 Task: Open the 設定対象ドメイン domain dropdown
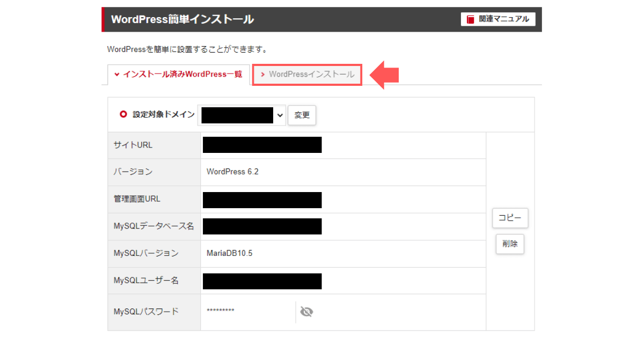click(241, 114)
